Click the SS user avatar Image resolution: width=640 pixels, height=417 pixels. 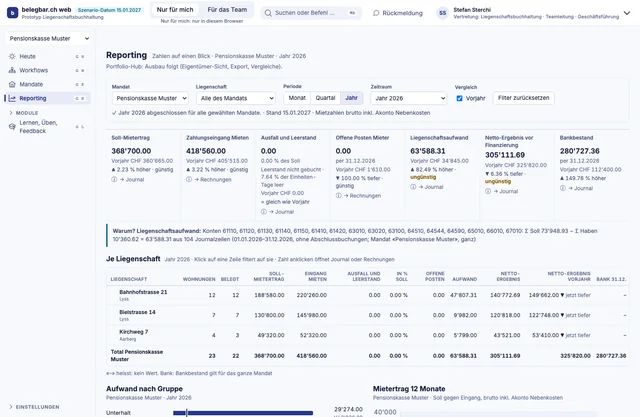[442, 13]
